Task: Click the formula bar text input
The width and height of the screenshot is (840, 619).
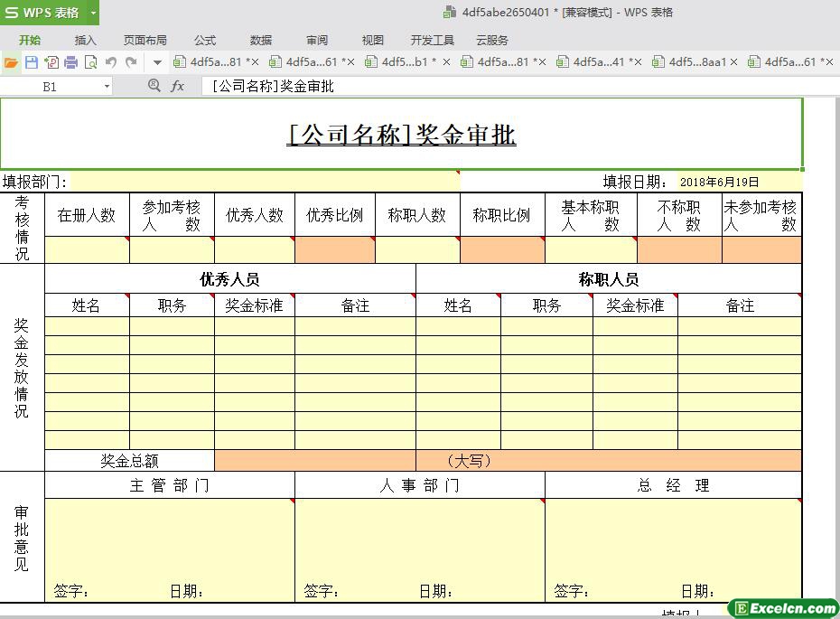Action: point(506,86)
